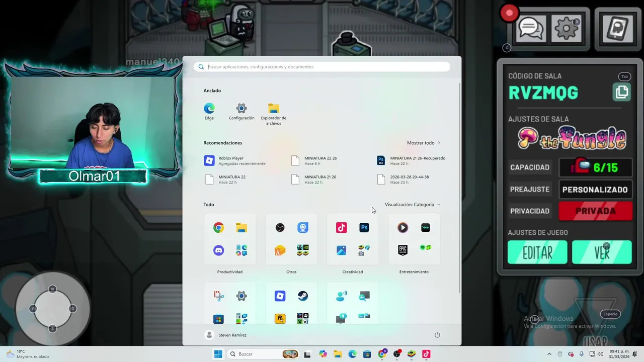Image resolution: width=644 pixels, height=362 pixels.
Task: Click the power button in Start menu
Action: point(437,335)
